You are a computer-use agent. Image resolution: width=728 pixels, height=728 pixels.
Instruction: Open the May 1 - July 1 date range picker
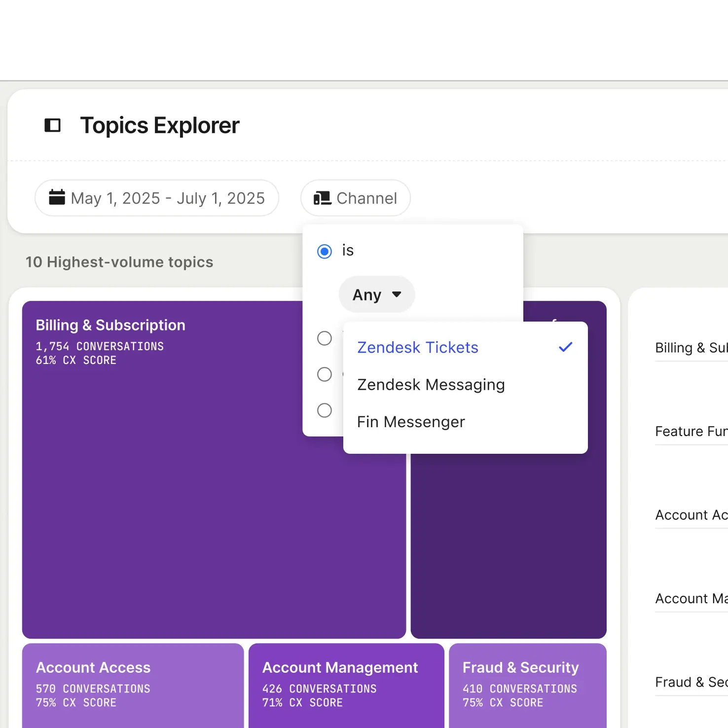click(157, 198)
